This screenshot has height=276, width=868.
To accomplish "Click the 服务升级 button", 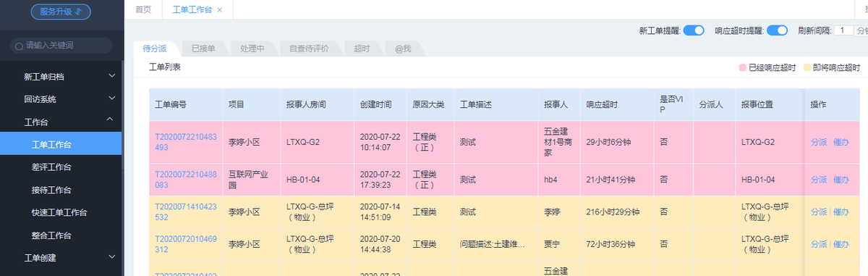I will 60,11.
